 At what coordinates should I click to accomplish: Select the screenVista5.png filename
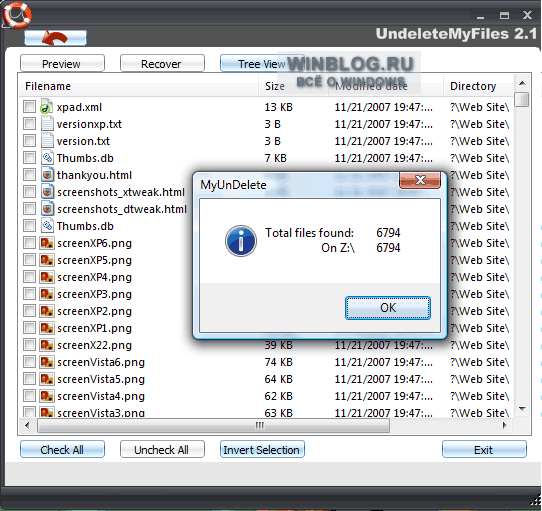click(x=101, y=379)
